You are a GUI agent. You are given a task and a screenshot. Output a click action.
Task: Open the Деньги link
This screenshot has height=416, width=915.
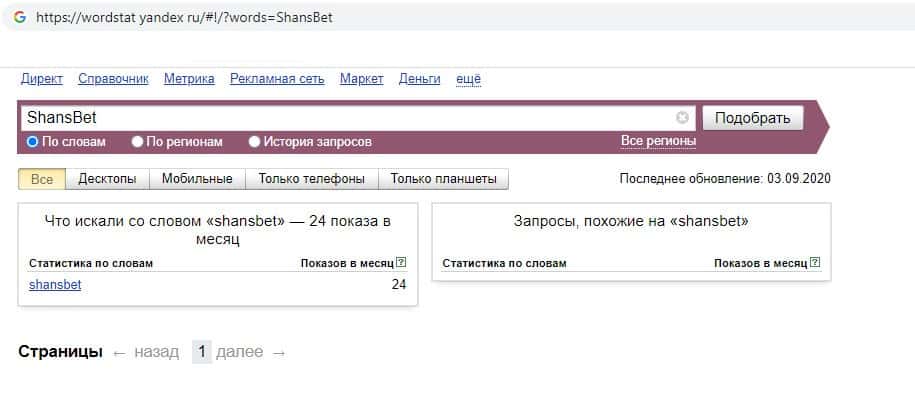pyautogui.click(x=420, y=79)
